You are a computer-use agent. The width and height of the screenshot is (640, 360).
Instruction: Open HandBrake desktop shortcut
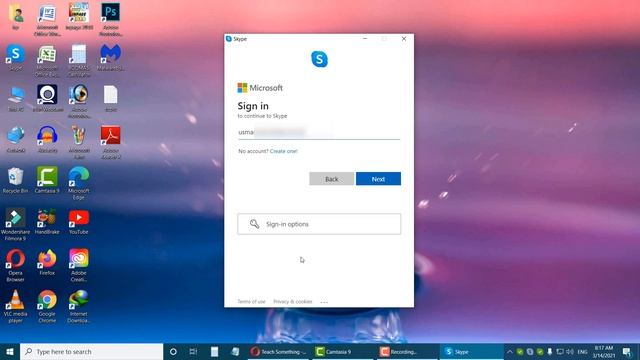pos(47,221)
